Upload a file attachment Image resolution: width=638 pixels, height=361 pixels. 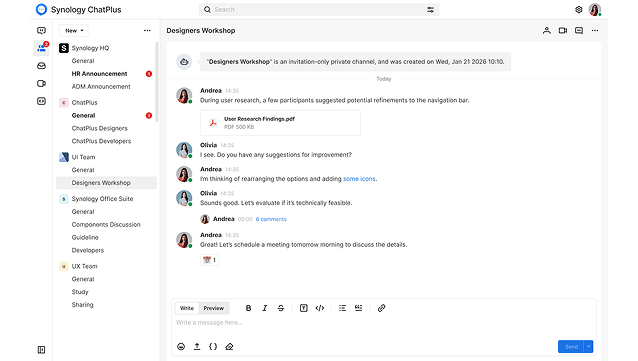pyautogui.click(x=197, y=346)
